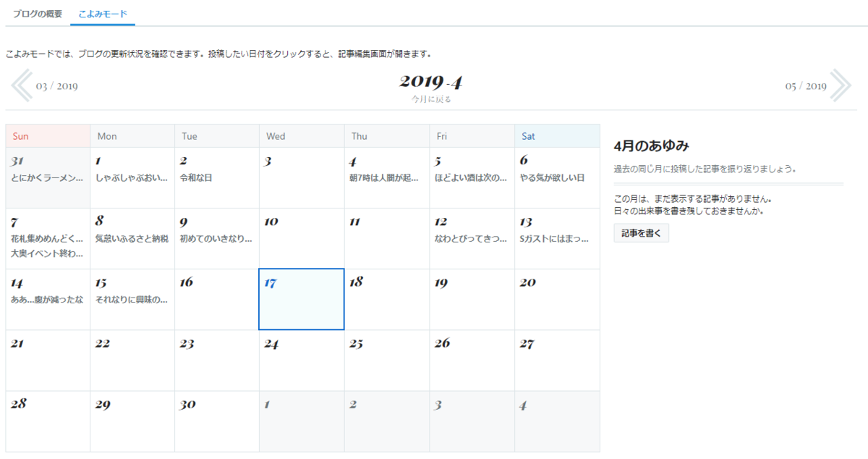This screenshot has width=868, height=459.
Task: Click the Sat column header
Action: (557, 136)
